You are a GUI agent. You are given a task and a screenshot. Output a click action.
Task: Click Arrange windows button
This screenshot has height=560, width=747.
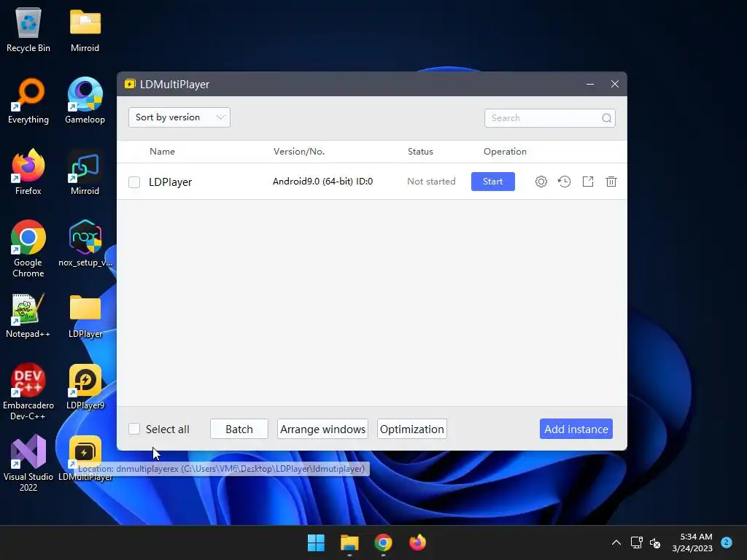coord(322,429)
